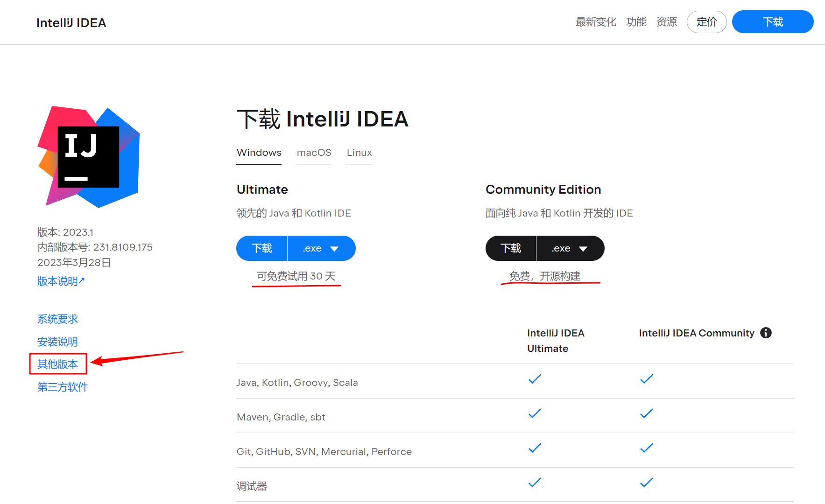Click the IntelliJ IDEA Community column header
Image resolution: width=825 pixels, height=504 pixels.
tap(697, 333)
